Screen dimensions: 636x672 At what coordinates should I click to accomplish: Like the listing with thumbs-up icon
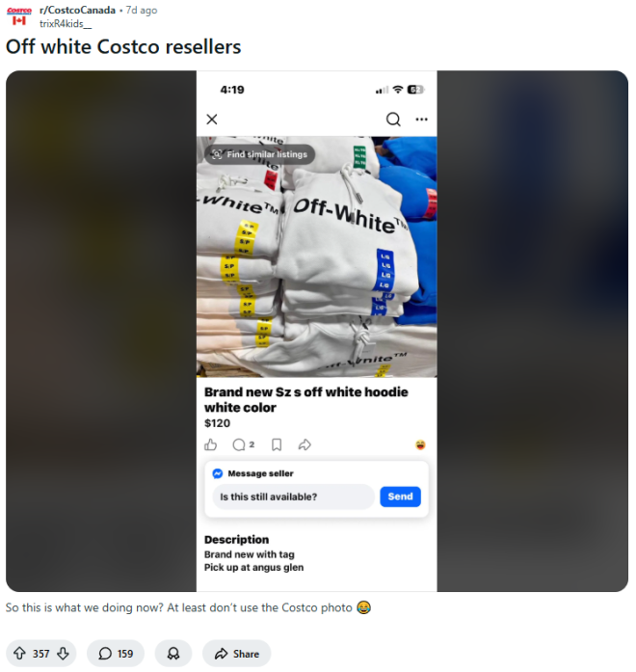coord(210,444)
